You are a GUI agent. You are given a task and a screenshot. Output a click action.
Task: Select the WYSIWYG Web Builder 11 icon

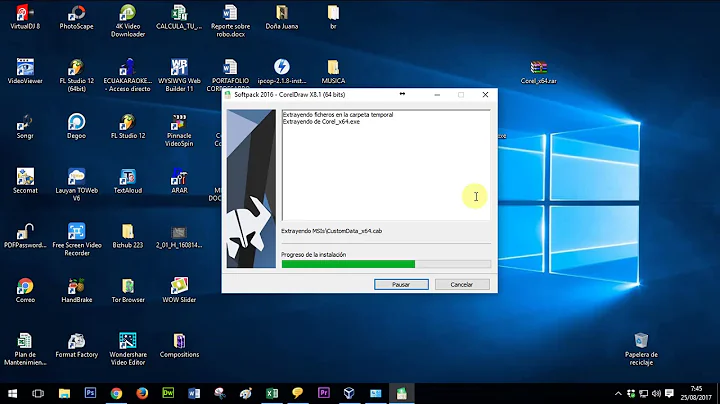179,75
